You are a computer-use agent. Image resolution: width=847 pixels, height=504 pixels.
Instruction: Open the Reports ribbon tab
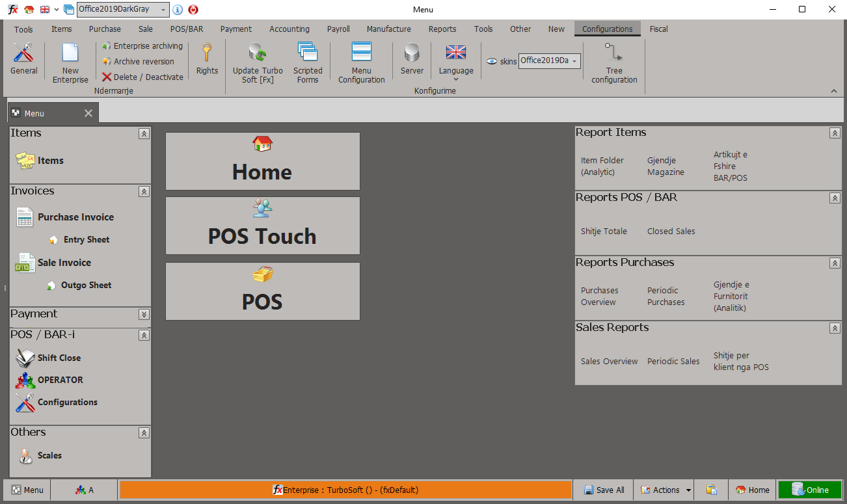(442, 29)
